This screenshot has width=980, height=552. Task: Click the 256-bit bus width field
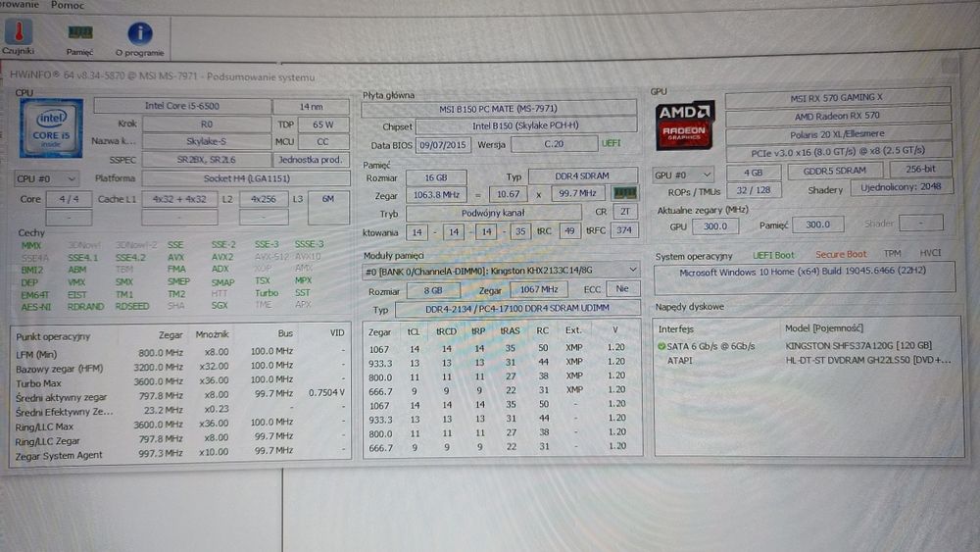click(920, 169)
